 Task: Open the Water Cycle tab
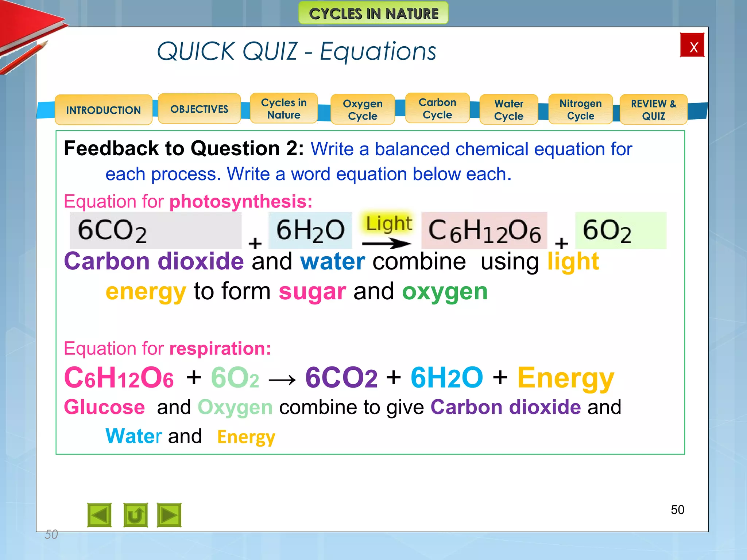pyautogui.click(x=509, y=109)
